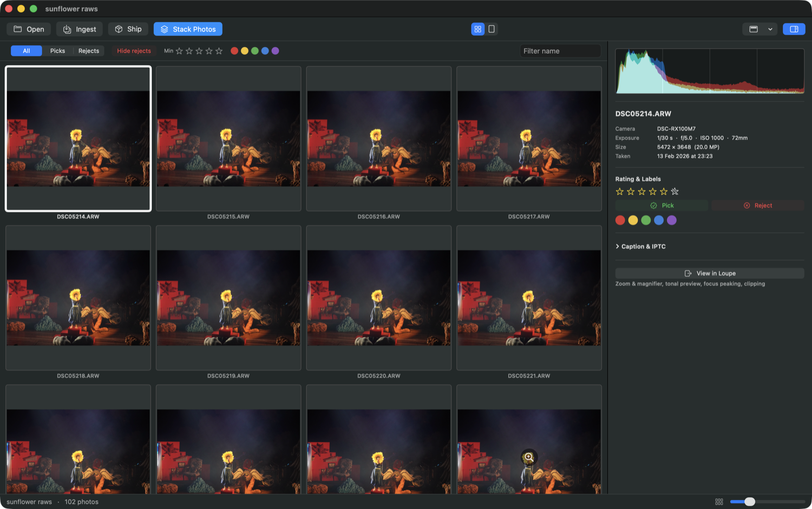Clear rating with the crossed-out star icon
812x509 pixels.
point(675,191)
